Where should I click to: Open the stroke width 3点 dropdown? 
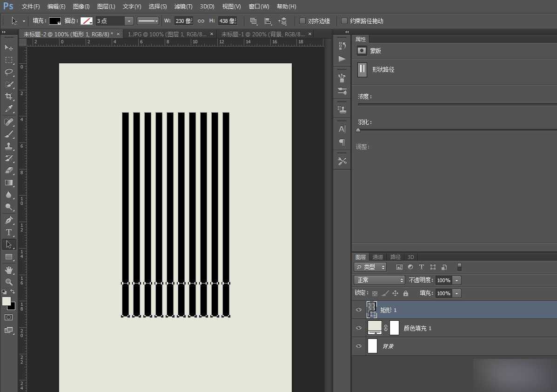tap(129, 21)
